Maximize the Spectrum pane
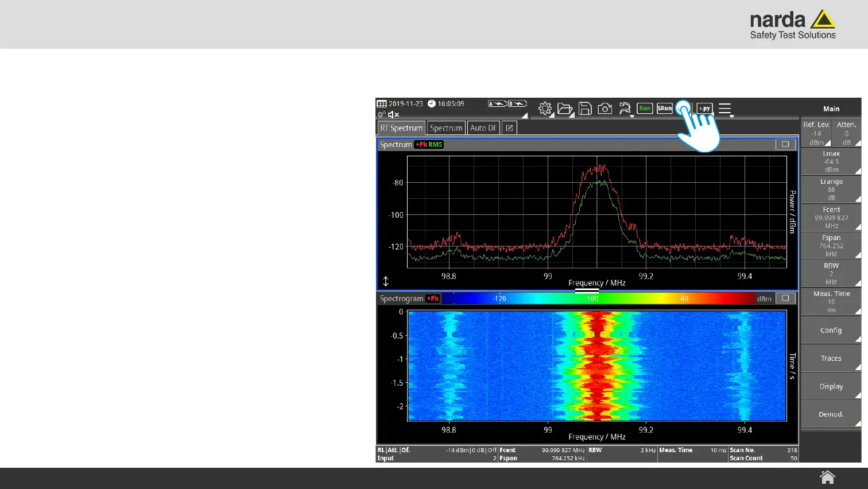Image resolution: width=868 pixels, height=489 pixels. [x=785, y=144]
